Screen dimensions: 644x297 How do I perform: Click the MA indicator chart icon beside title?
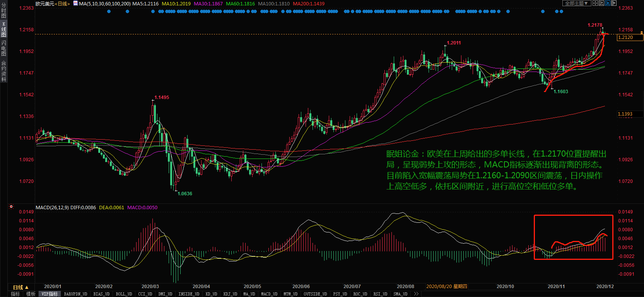75,3
